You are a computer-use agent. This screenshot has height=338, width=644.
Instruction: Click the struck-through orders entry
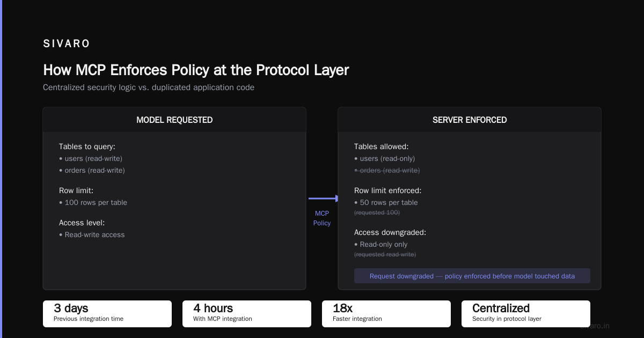387,170
